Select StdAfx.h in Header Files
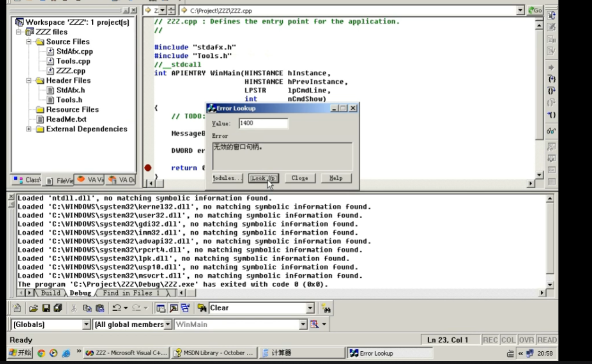592x364 pixels. [71, 90]
